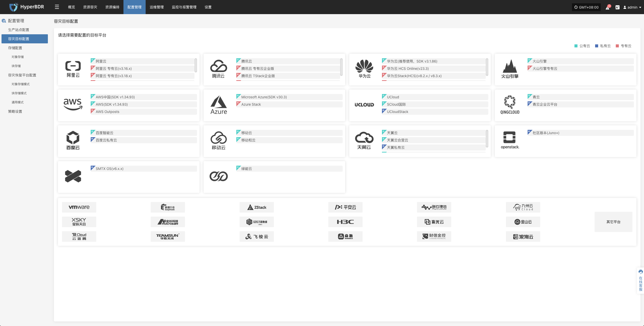Choose Microsoft Azure(SDK v30.3) option
Screen dimensions: 644x326
click(x=289, y=97)
